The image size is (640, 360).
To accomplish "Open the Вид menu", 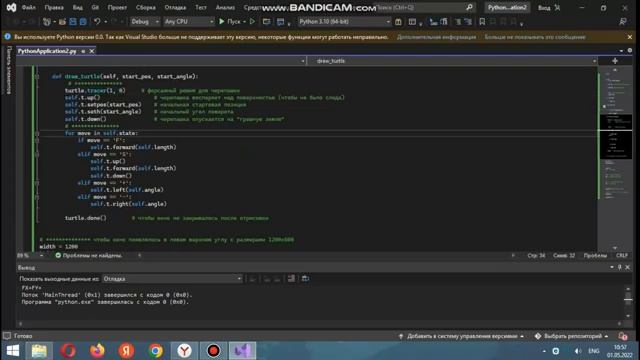I will coord(77,7).
